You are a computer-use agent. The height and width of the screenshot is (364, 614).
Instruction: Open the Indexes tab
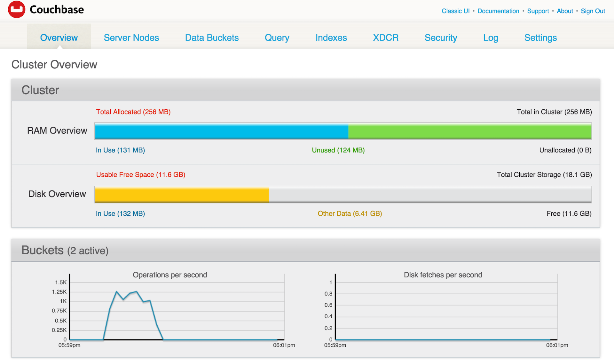[331, 37]
